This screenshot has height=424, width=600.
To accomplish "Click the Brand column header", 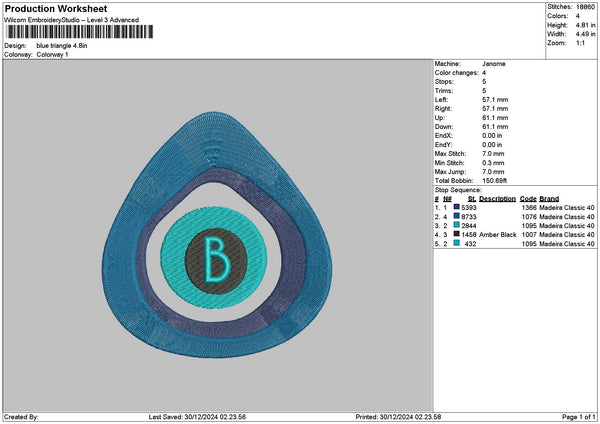I will 549,198.
